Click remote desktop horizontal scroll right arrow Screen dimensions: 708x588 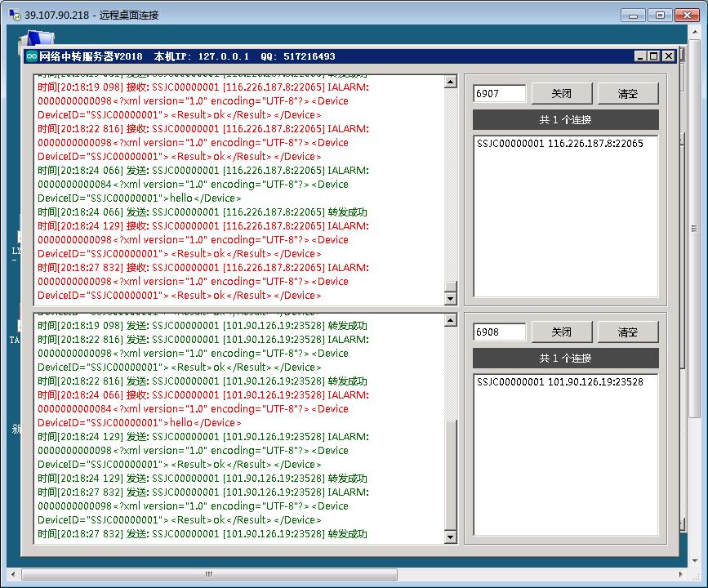pyautogui.click(x=681, y=574)
